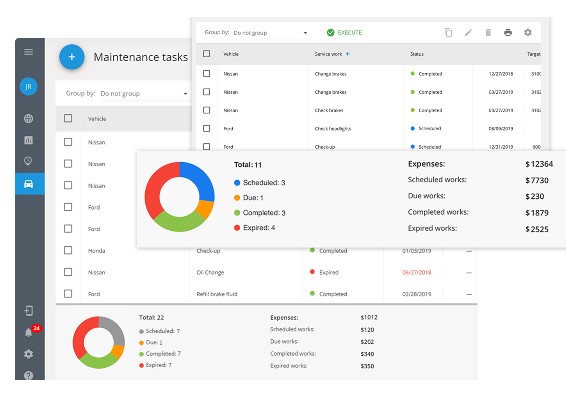
Task: Open the sidebar settings gear
Action: coord(29,354)
